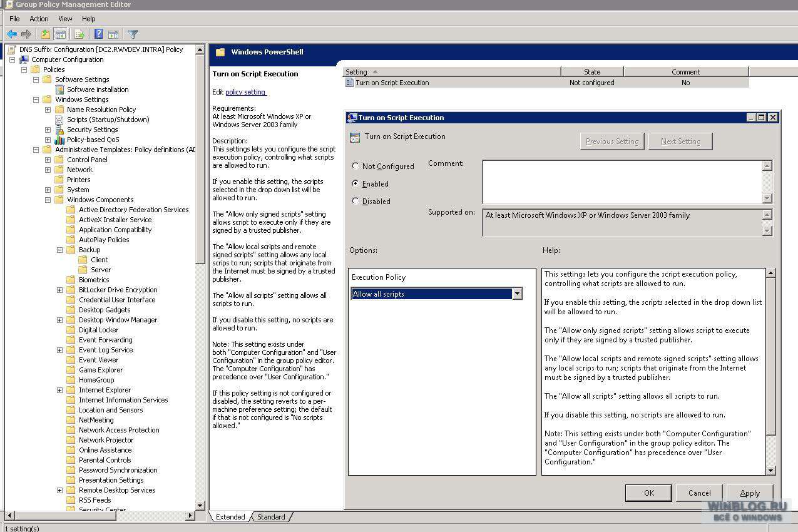Click OK in the dialog
798x532 pixels.
(649, 493)
